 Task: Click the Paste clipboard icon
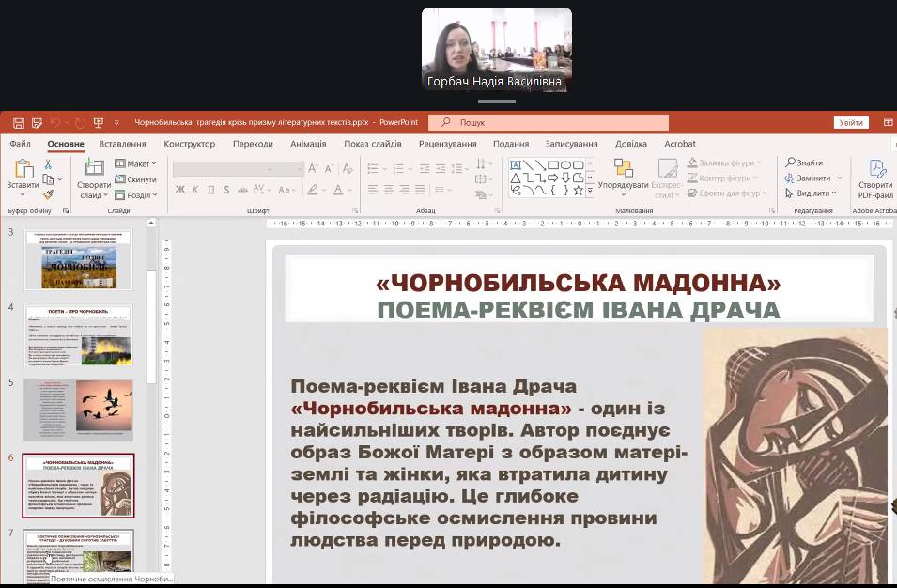click(22, 170)
